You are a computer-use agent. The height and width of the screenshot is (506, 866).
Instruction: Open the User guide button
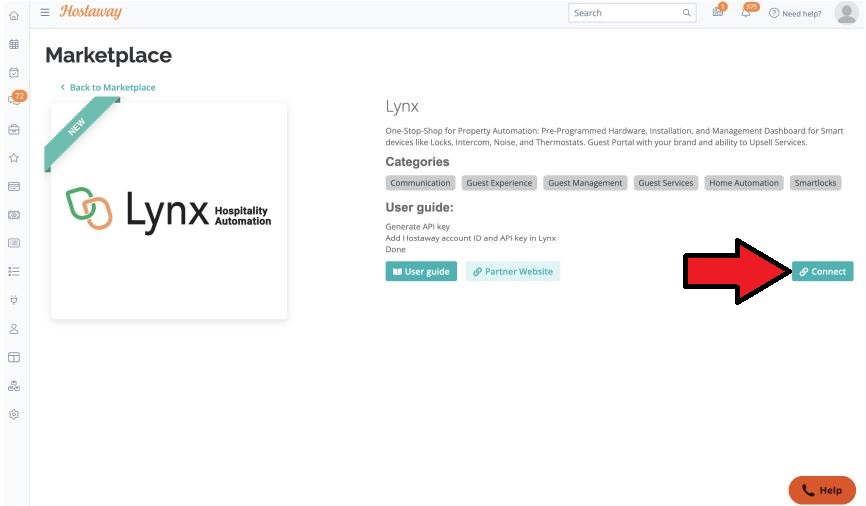coord(421,271)
